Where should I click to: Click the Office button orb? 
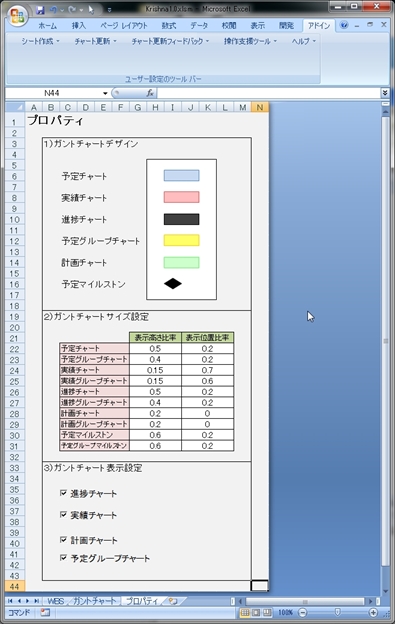[x=18, y=15]
